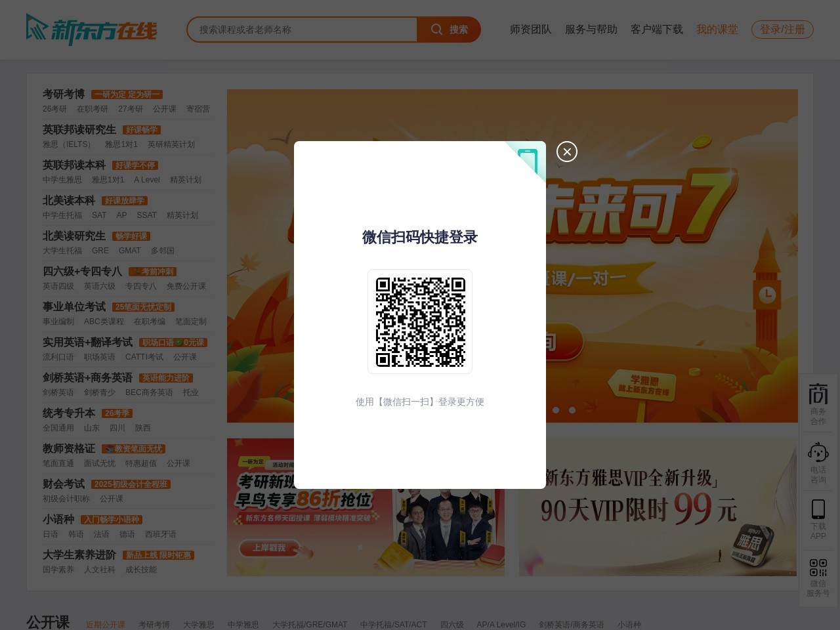Open 商务合作 sidebar icon
840x630 pixels.
(x=818, y=404)
